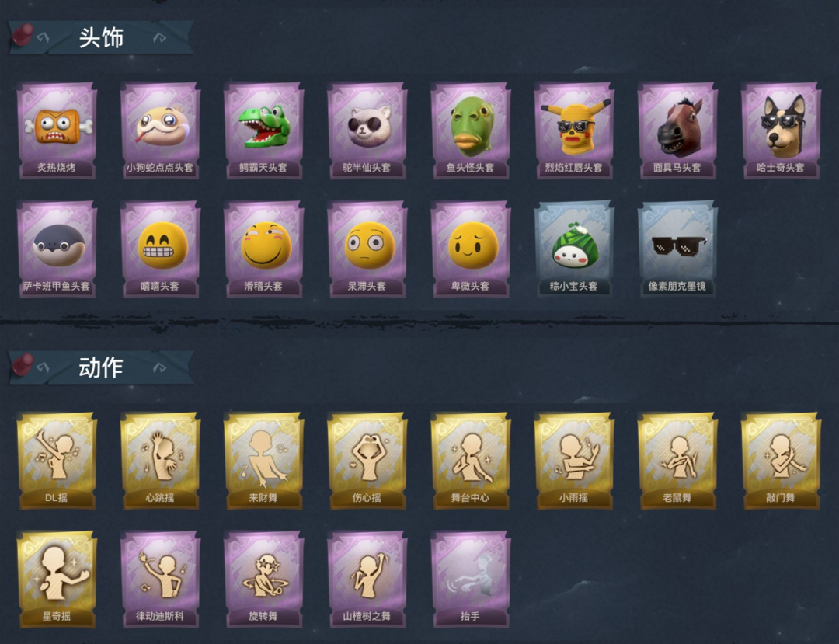This screenshot has width=839, height=644.
Task: Select the 烈焰红唇头套 yellow mask
Action: point(574,130)
